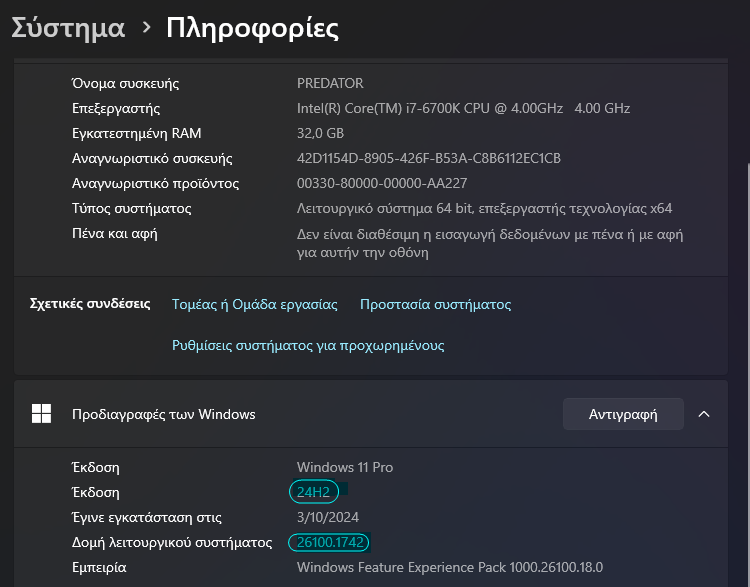The height and width of the screenshot is (587, 750).
Task: Click the circled 24H2 version value
Action: coord(314,492)
